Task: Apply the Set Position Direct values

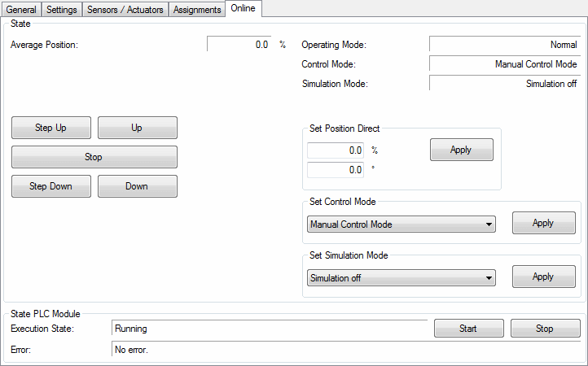Action: click(x=462, y=150)
